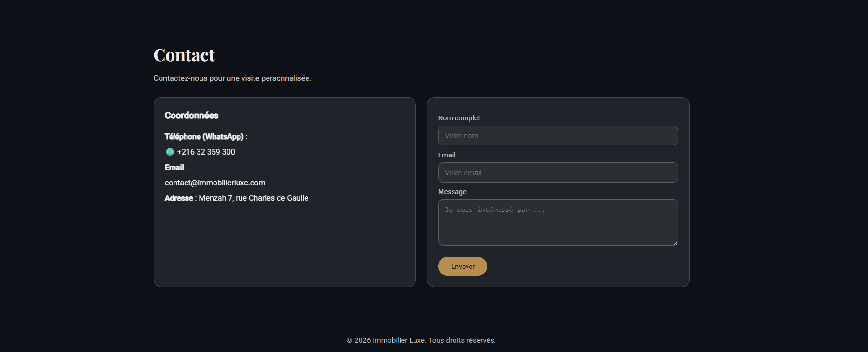The image size is (868, 352).
Task: Click the green WhatsApp icon
Action: pos(170,152)
